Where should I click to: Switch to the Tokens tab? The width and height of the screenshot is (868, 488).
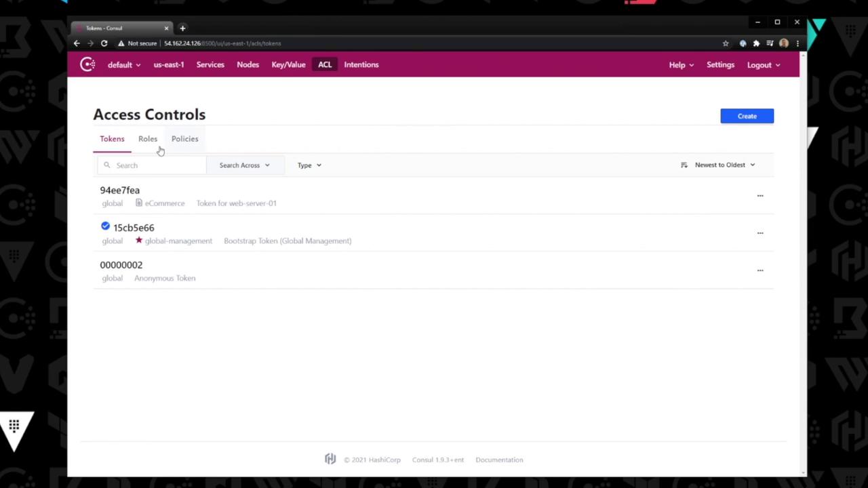[x=112, y=139]
